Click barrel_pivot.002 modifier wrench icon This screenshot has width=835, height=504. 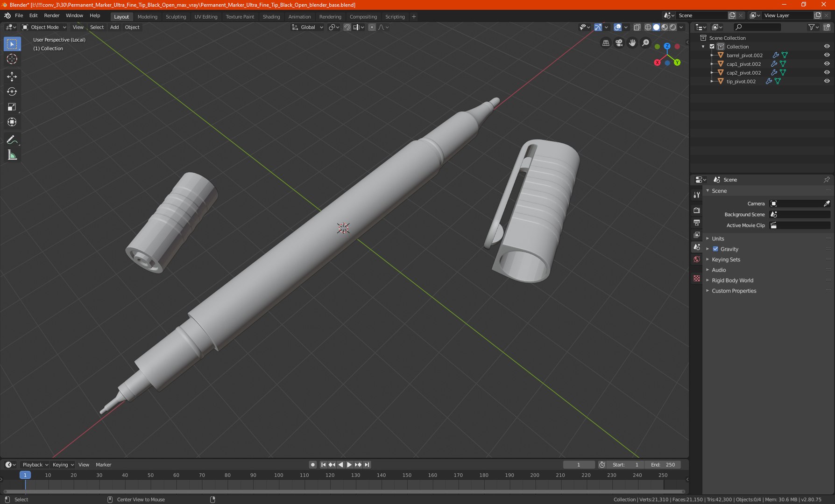(776, 55)
